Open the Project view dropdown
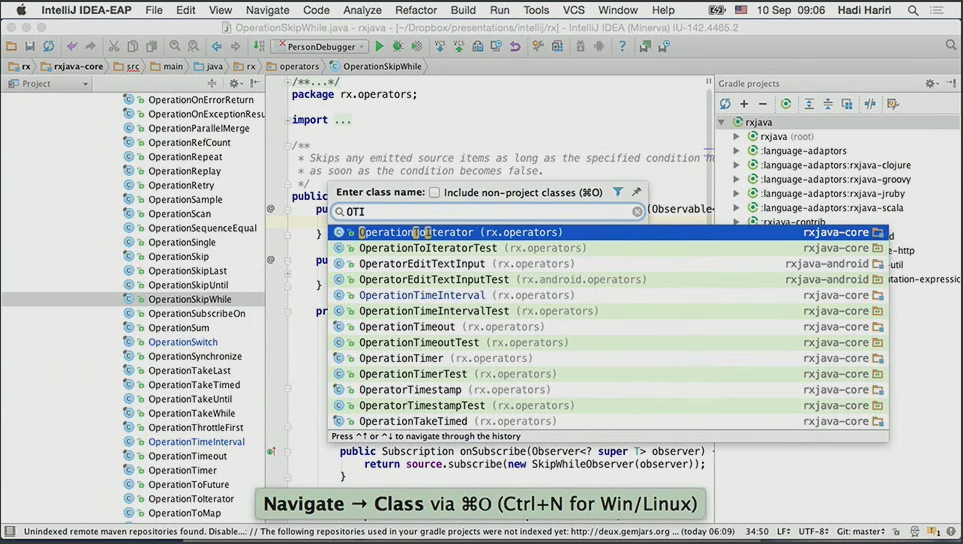Screen dimensions: 963x544 (x=48, y=84)
